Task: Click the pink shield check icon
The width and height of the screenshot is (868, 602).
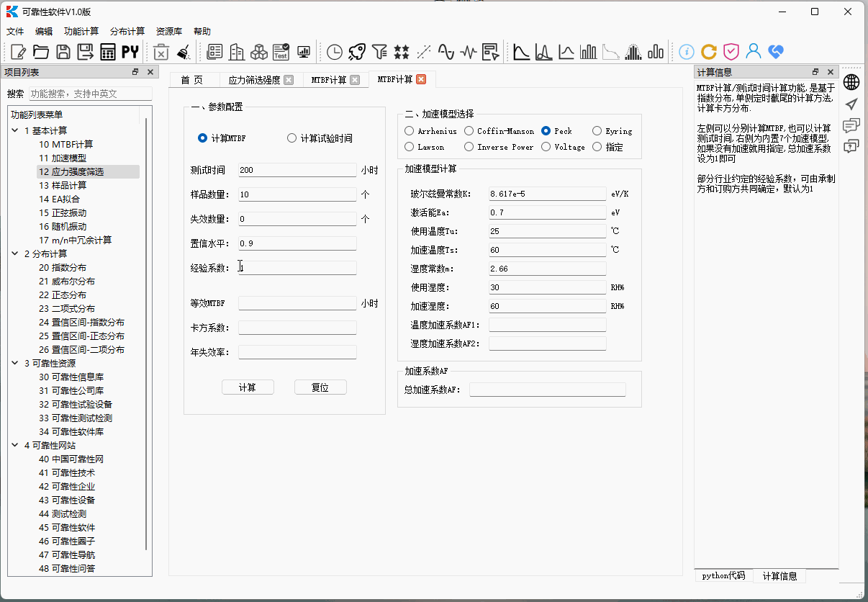Action: coord(731,51)
